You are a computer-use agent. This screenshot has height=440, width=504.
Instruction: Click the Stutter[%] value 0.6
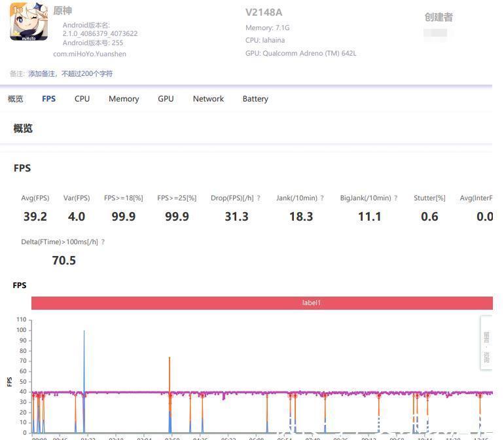pyautogui.click(x=429, y=217)
